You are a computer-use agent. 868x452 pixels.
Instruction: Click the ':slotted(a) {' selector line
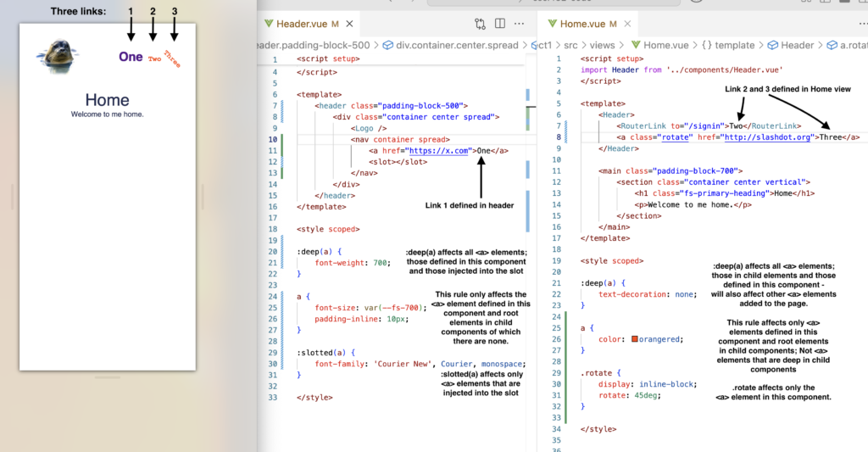(325, 353)
